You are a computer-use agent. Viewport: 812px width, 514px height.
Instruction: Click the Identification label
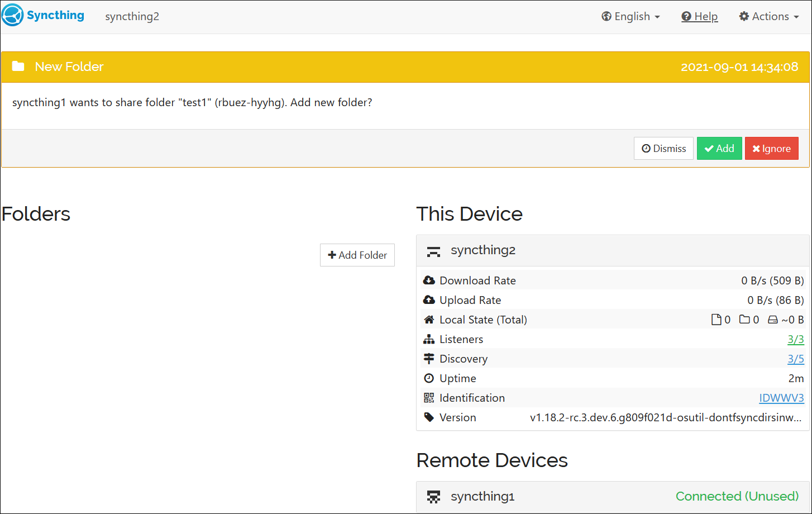tap(472, 398)
